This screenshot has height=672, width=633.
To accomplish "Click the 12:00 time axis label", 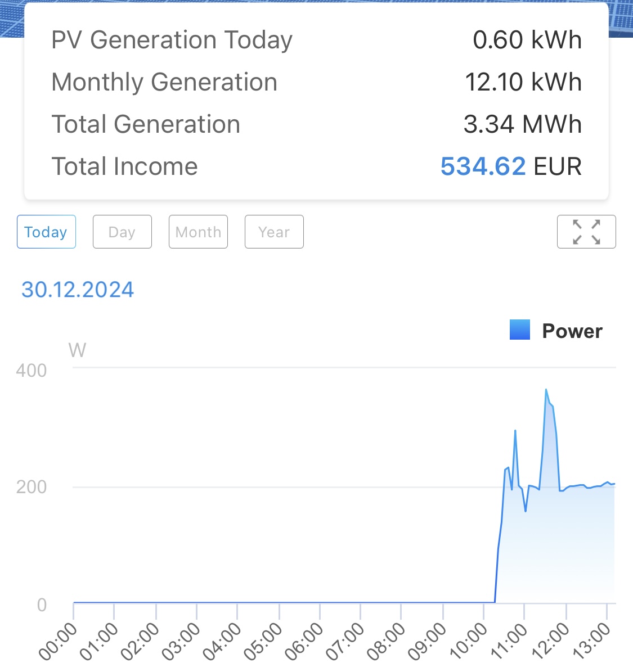I will [x=551, y=642].
